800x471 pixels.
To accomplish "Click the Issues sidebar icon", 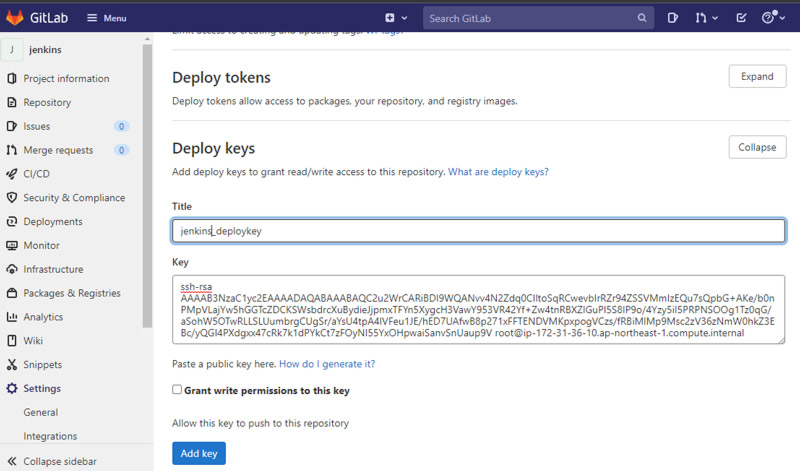I will (x=12, y=126).
